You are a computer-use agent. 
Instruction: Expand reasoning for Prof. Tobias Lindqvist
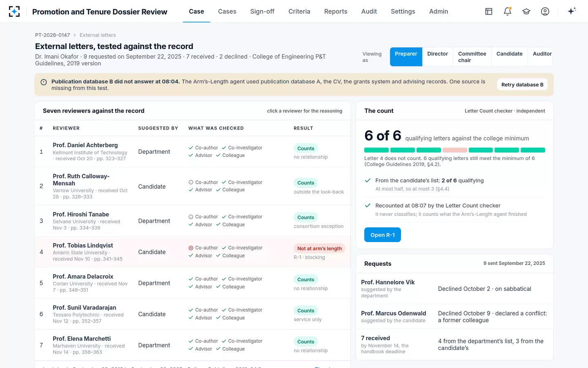192,252
